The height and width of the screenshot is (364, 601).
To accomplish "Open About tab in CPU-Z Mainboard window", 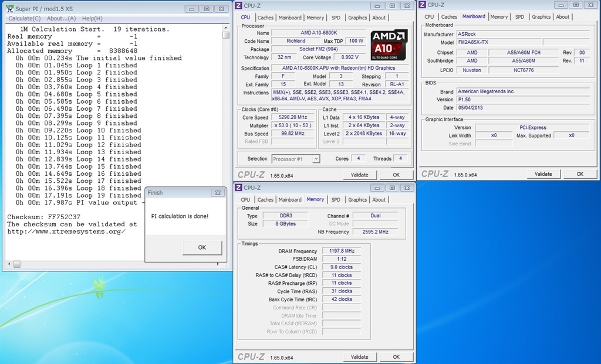I will coord(562,17).
